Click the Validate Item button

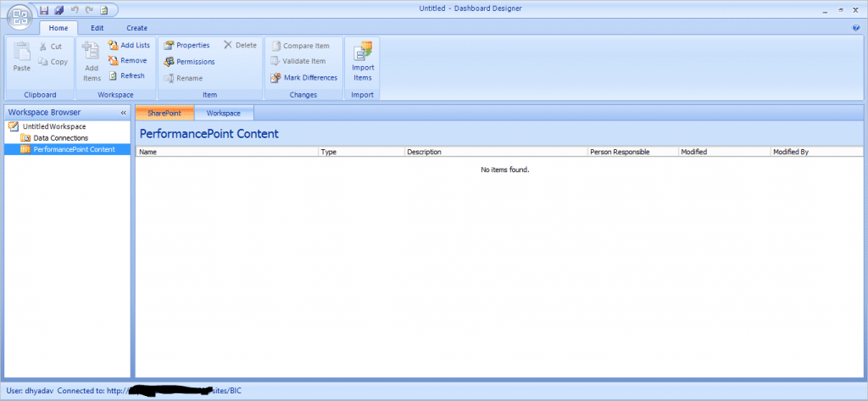tap(298, 61)
